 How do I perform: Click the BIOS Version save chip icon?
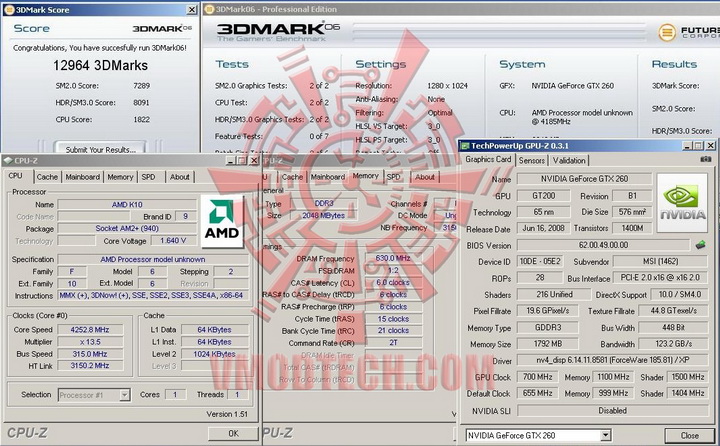pyautogui.click(x=700, y=245)
